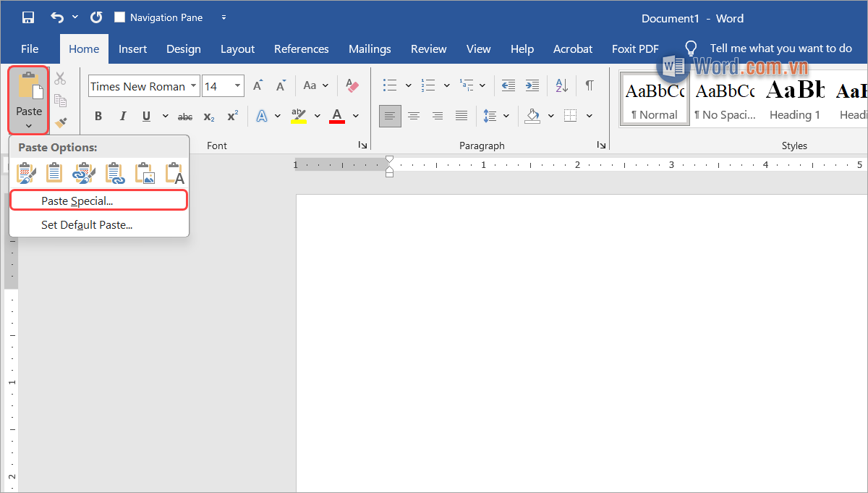Screen dimensions: 868x493
Task: Click the Decrease Indent icon
Action: pos(509,85)
